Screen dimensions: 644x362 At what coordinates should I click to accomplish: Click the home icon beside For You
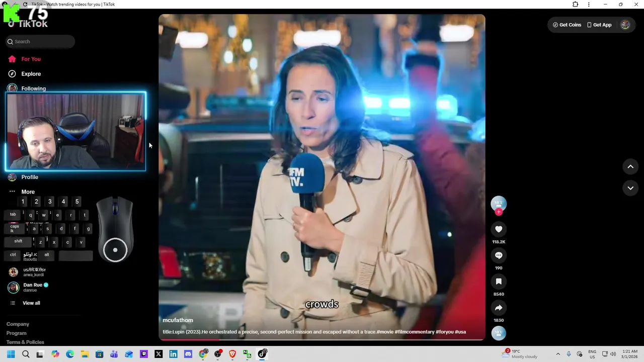pos(12,59)
